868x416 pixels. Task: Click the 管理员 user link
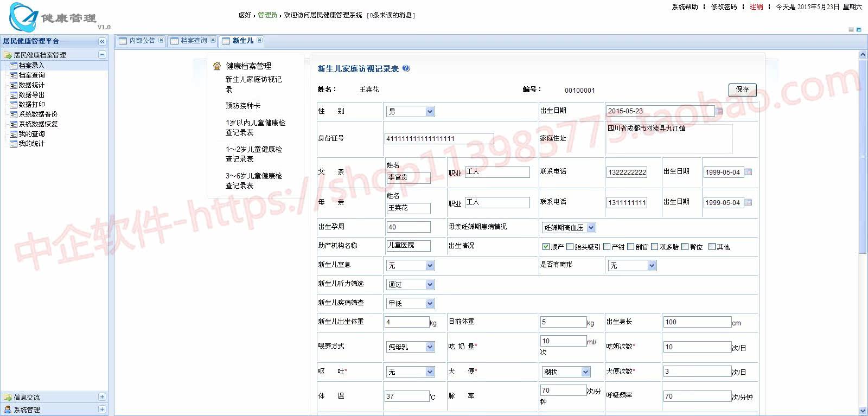coord(267,15)
